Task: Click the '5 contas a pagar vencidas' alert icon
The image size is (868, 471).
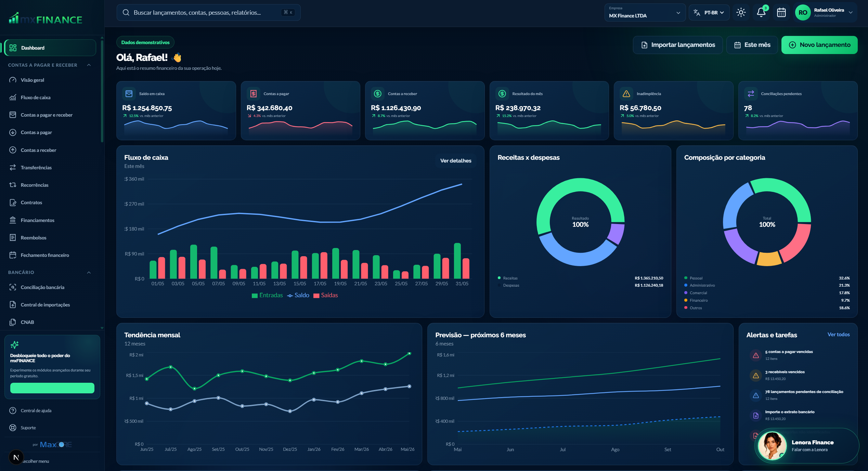Action: [756, 355]
